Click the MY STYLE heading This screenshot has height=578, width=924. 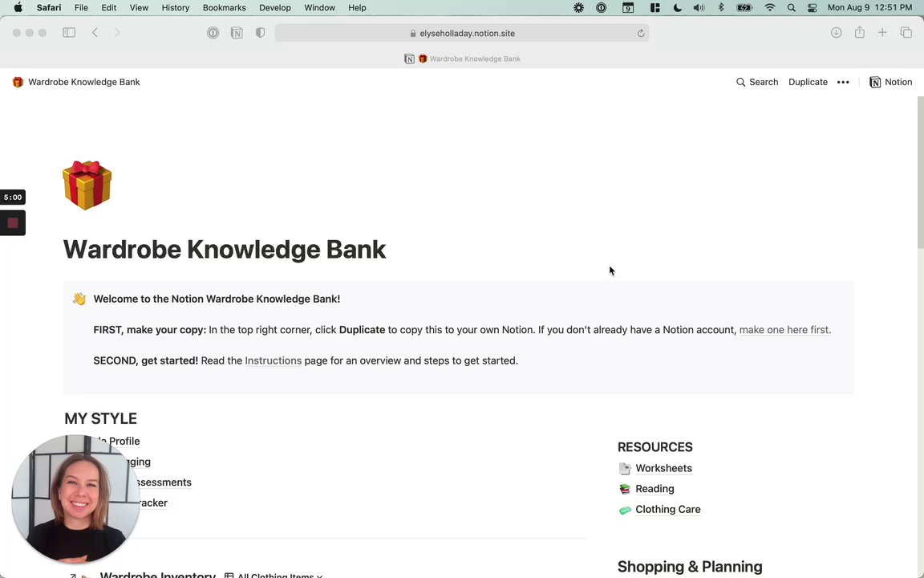click(x=101, y=419)
